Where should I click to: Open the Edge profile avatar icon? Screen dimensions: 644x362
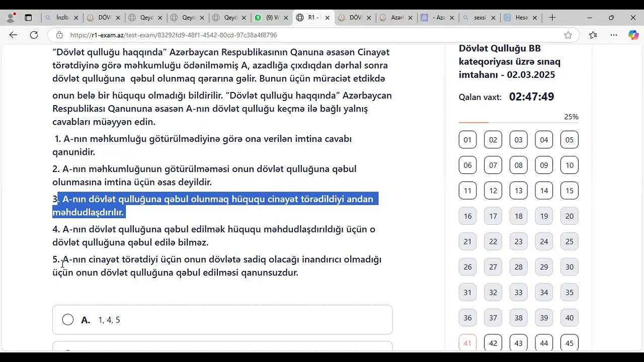pyautogui.click(x=10, y=18)
